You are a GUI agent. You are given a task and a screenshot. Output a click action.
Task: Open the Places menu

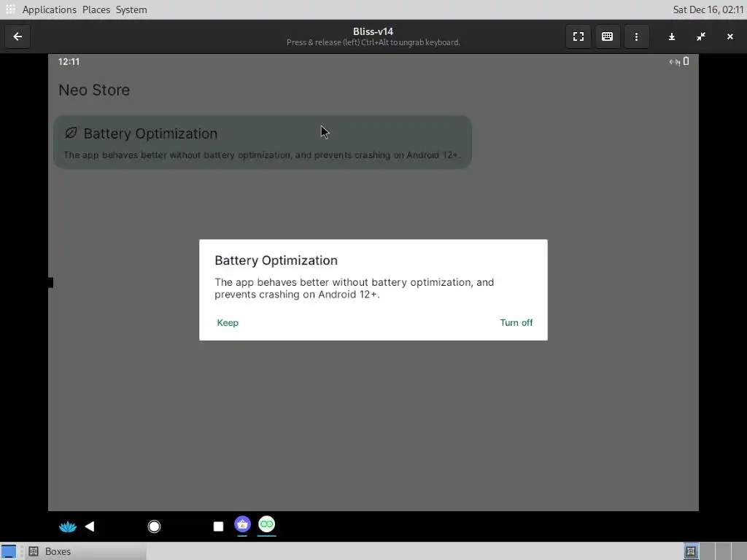(x=96, y=9)
